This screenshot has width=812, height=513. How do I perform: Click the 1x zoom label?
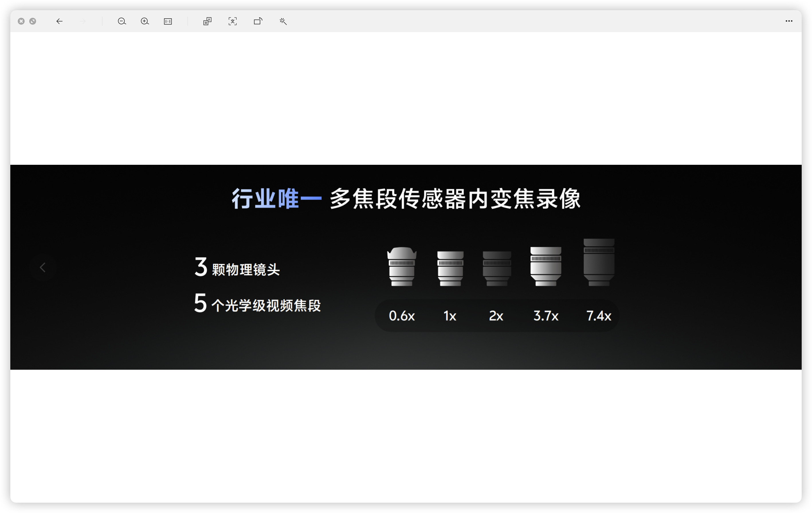(x=450, y=316)
